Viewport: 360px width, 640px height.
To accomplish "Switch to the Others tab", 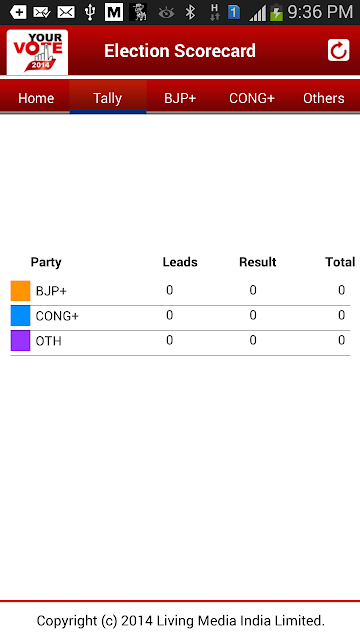I will click(x=324, y=98).
